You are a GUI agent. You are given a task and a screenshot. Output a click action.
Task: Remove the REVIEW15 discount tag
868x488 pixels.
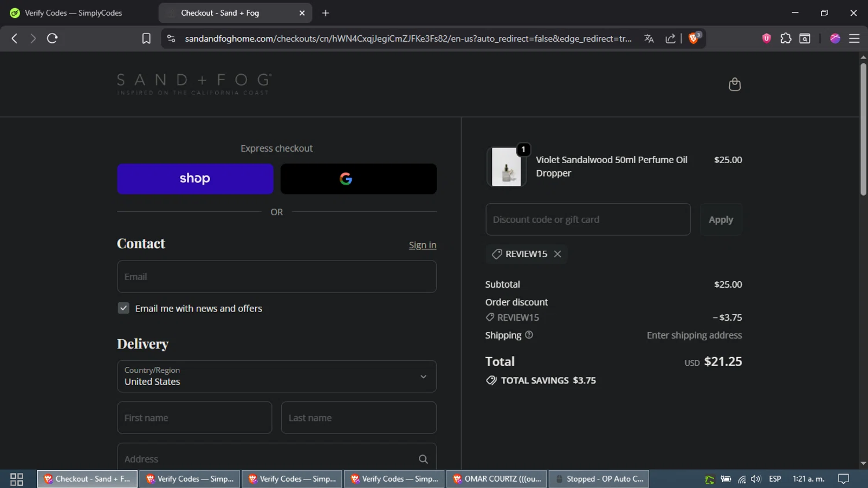(557, 254)
